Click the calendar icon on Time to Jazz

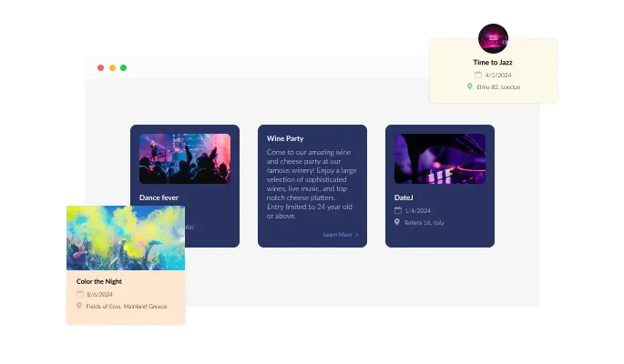pyautogui.click(x=477, y=75)
